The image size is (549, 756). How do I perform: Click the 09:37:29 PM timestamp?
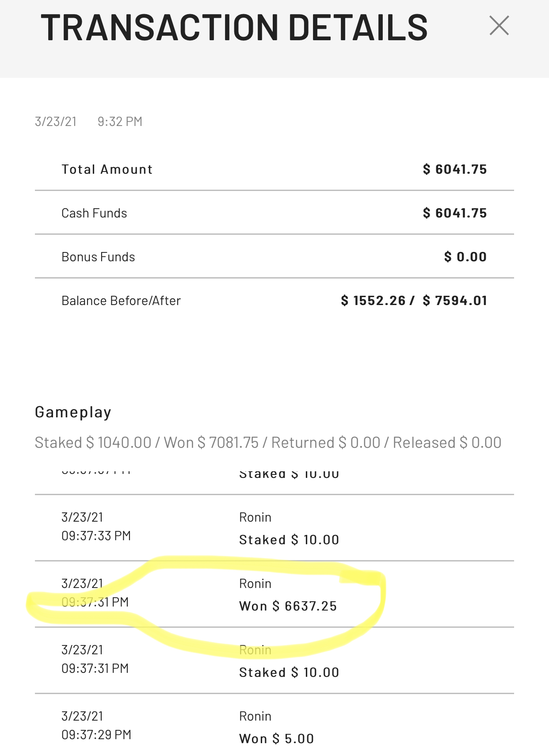coord(96,735)
